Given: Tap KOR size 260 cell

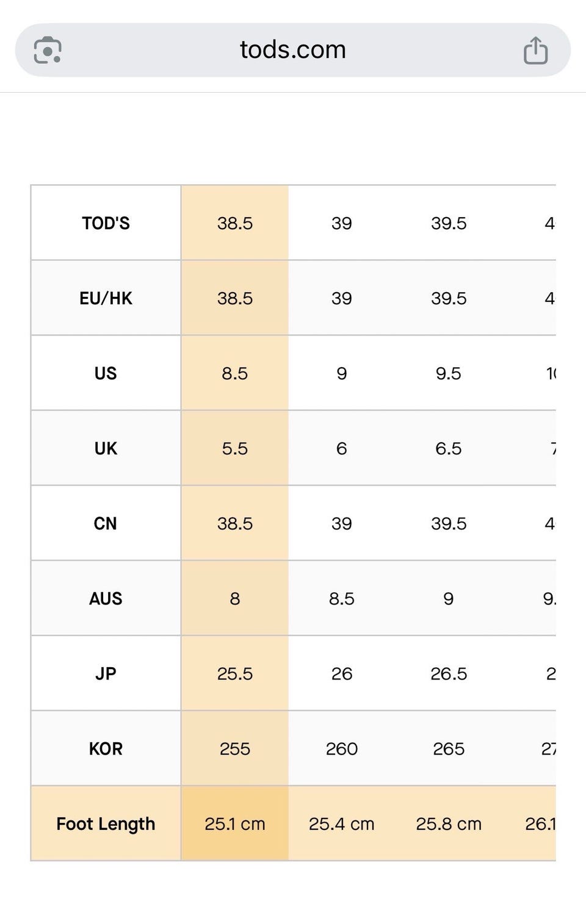Looking at the screenshot, I should (x=342, y=748).
